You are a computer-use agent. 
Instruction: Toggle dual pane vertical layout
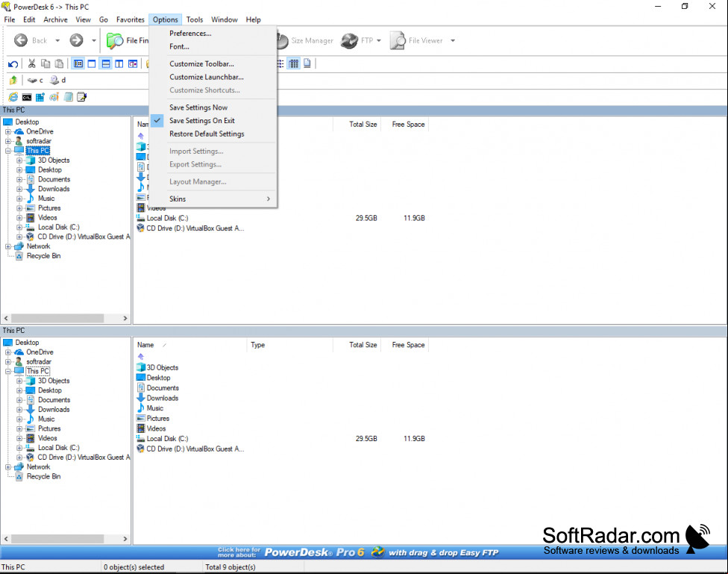119,63
